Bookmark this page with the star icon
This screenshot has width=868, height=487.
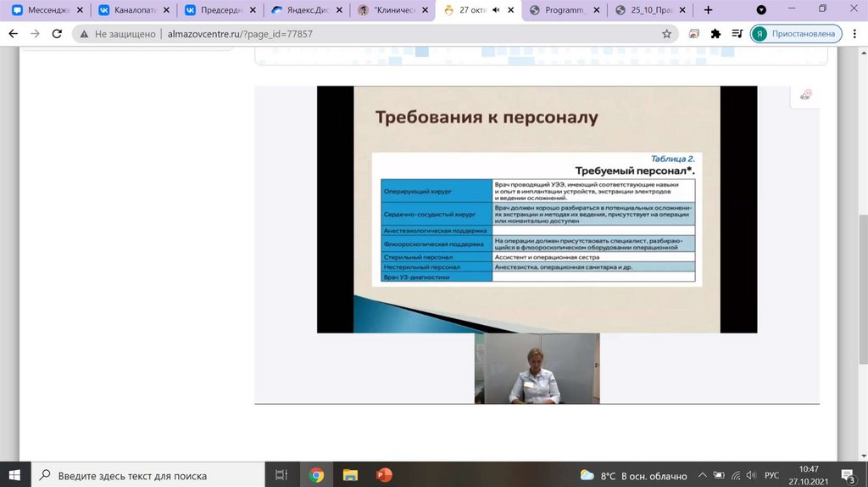[667, 34]
